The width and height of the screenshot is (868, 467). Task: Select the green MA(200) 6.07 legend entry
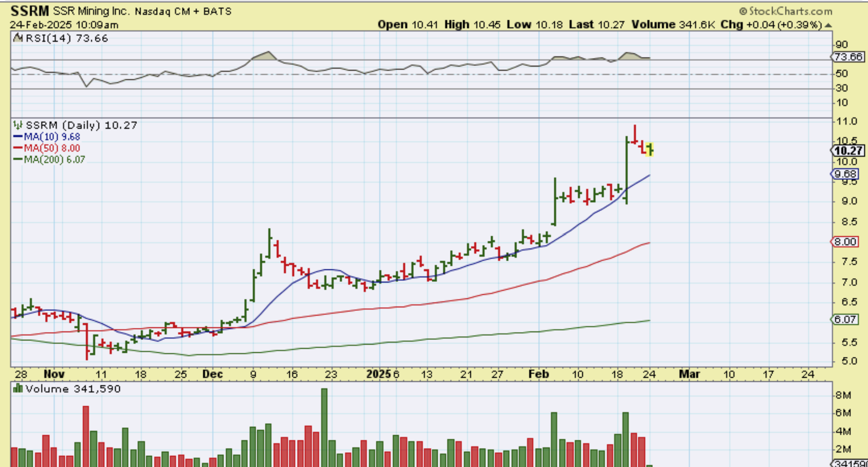[x=49, y=159]
